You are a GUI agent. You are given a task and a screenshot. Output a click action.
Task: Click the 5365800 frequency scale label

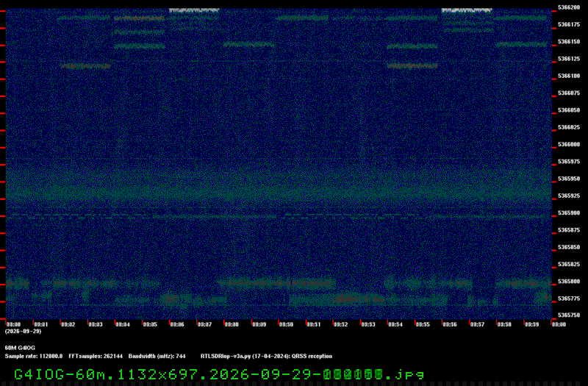click(569, 282)
